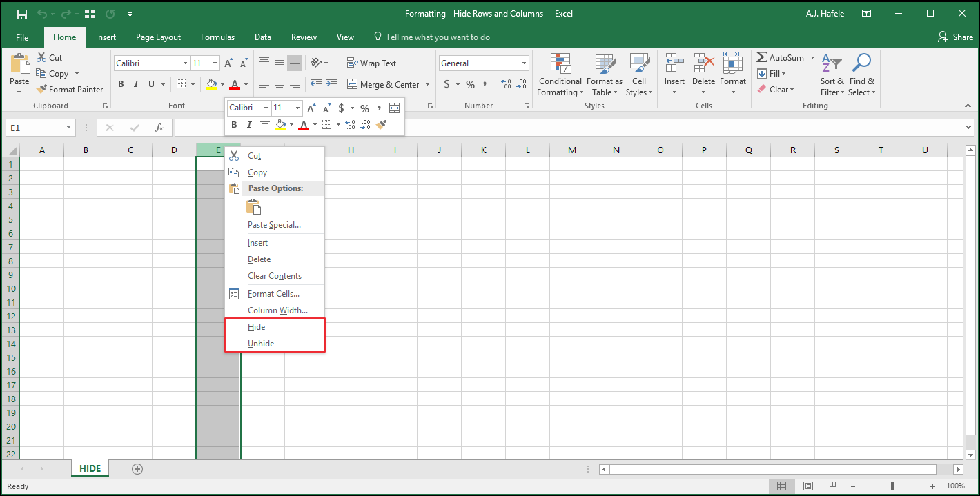
Task: Toggle Italic on the mini toolbar
Action: [x=249, y=125]
